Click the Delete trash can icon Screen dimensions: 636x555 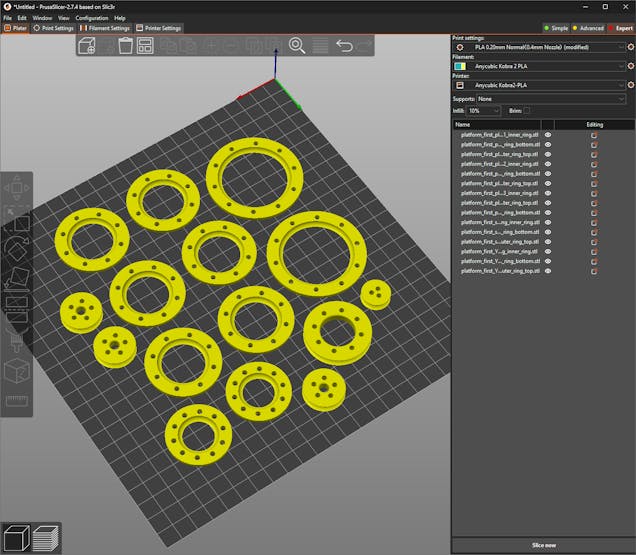pos(126,46)
